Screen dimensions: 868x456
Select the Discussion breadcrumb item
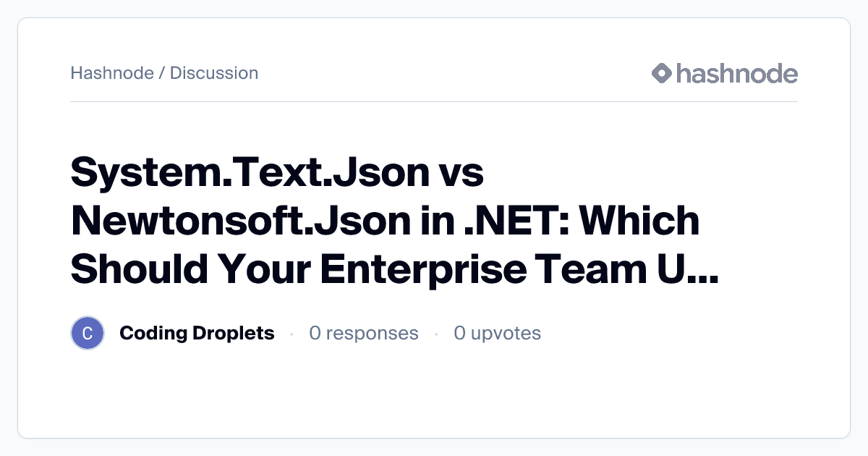[x=214, y=73]
